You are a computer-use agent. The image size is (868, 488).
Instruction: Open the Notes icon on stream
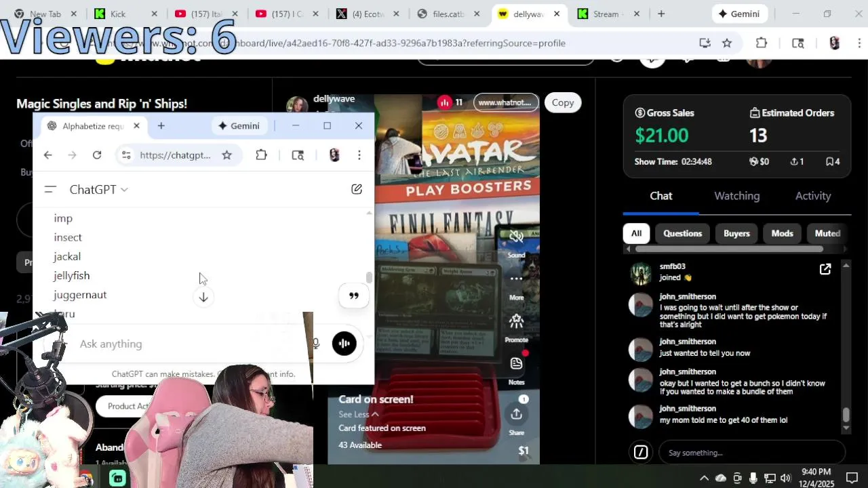(x=516, y=363)
